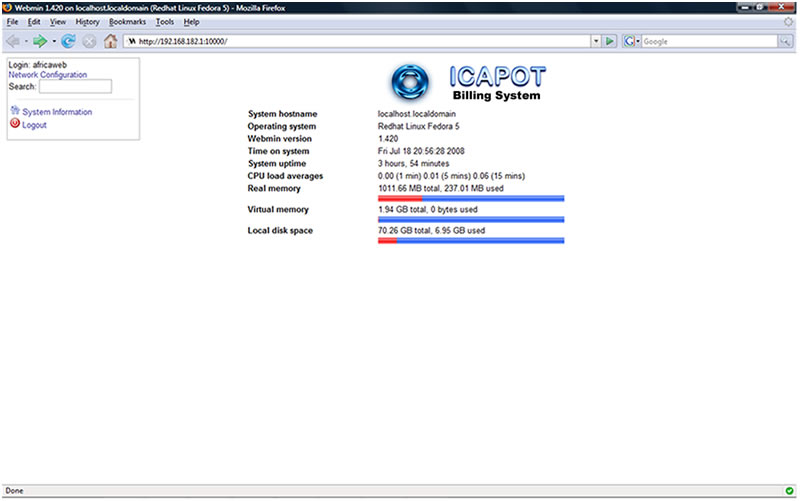Click the 'Redhat Linux Fedora 5' value

[418, 126]
